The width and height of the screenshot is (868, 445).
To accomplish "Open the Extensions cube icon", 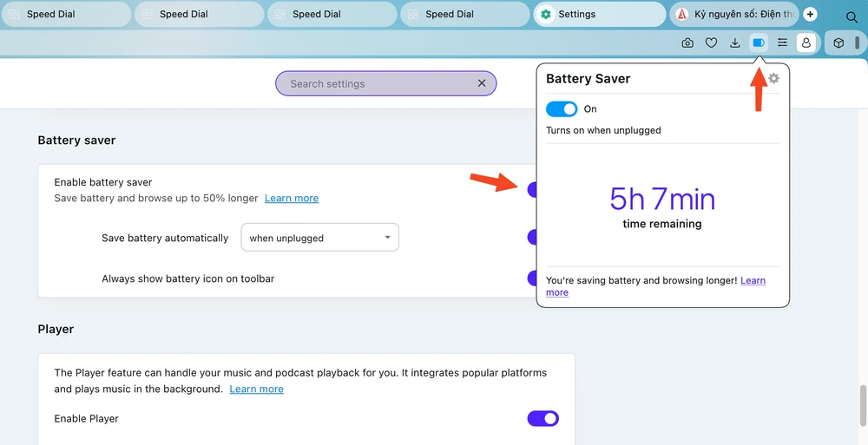I will [838, 43].
